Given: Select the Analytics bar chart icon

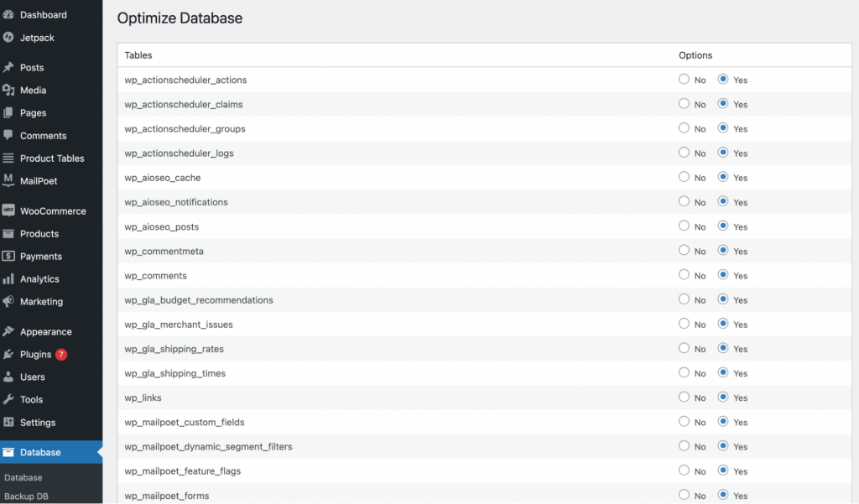Looking at the screenshot, I should pos(13,279).
